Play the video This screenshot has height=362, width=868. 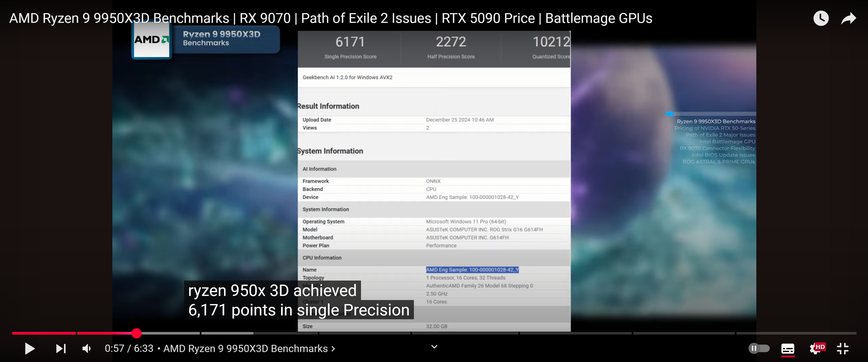pyautogui.click(x=30, y=349)
